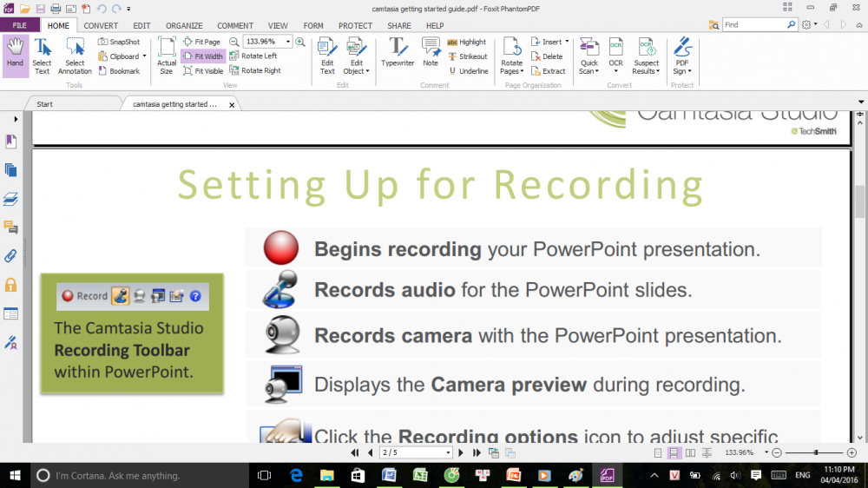Viewport: 868px width, 488px height.
Task: Rotate the view right
Action: pyautogui.click(x=255, y=71)
